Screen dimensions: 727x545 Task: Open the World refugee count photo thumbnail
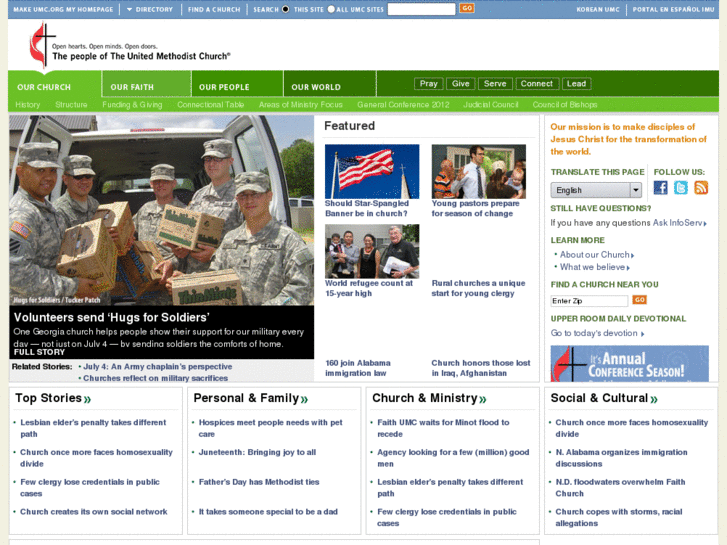(372, 251)
